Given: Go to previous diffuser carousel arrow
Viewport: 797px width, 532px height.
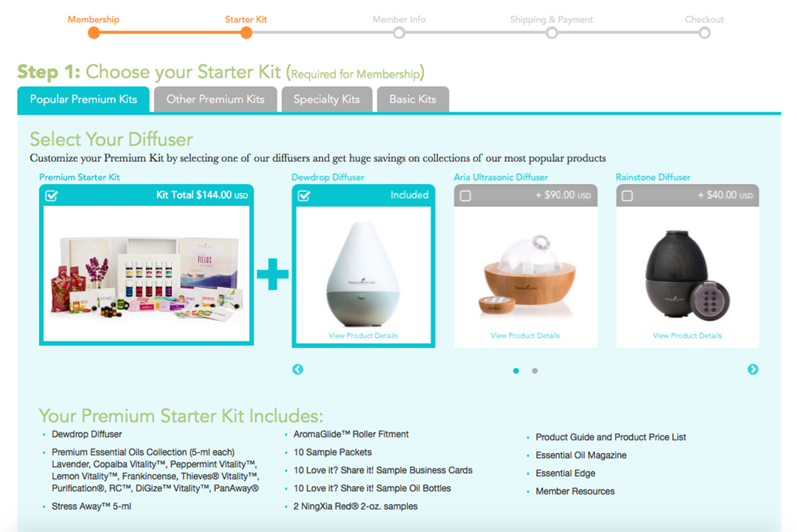Looking at the screenshot, I should (x=298, y=369).
